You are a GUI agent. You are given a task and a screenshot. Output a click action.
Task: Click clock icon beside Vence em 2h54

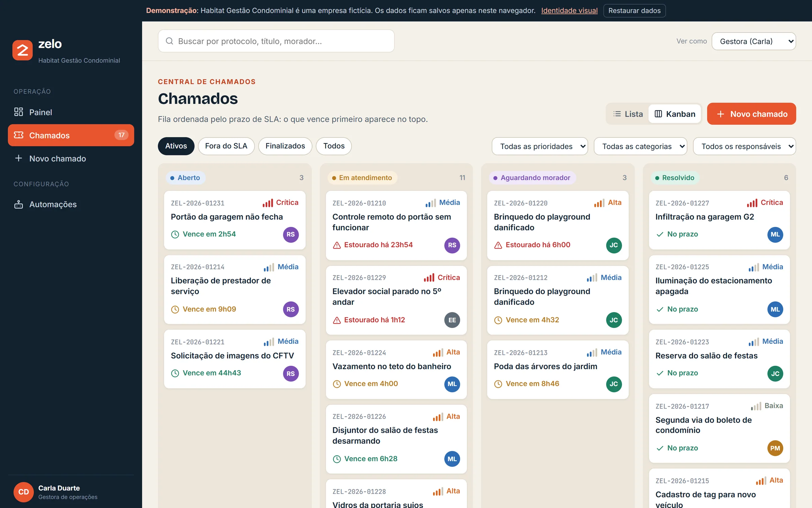[x=175, y=234]
